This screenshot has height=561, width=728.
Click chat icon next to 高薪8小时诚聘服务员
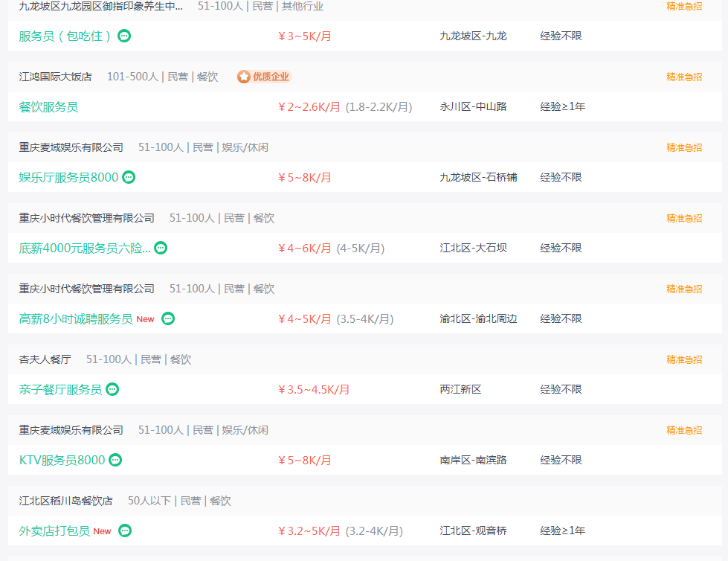click(168, 318)
